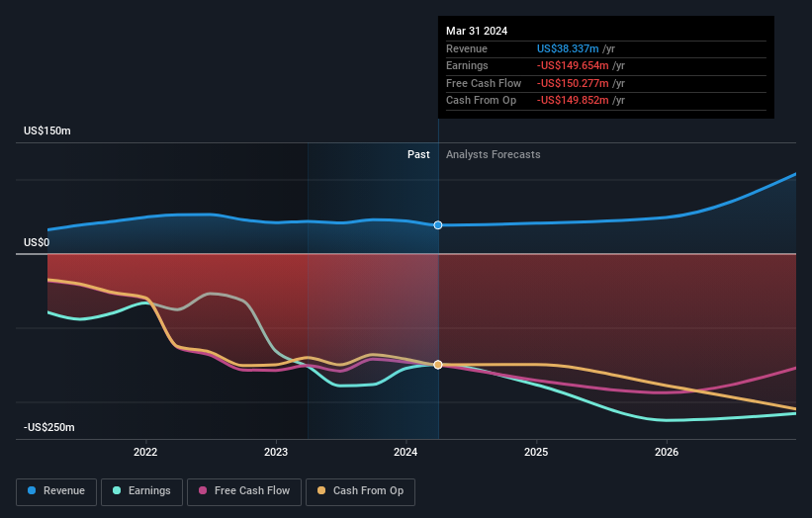Click the 2023 x-axis label
The width and height of the screenshot is (812, 518).
pos(276,452)
